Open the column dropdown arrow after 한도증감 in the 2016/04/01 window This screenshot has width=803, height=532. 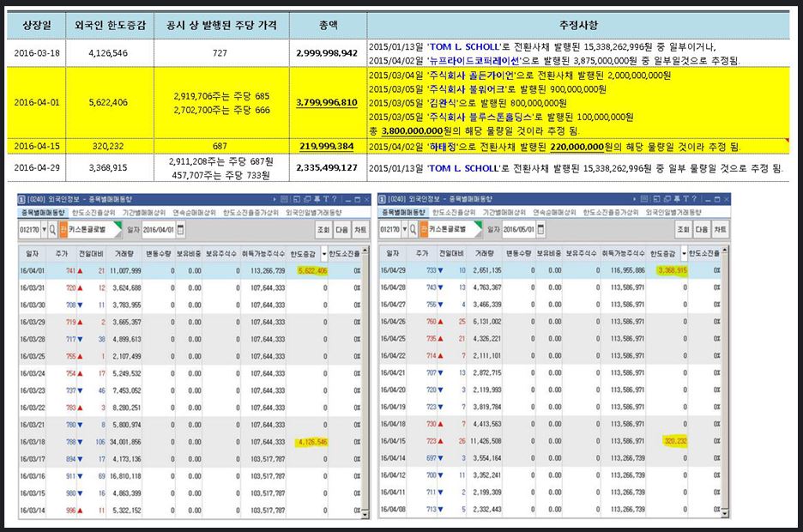pyautogui.click(x=323, y=254)
